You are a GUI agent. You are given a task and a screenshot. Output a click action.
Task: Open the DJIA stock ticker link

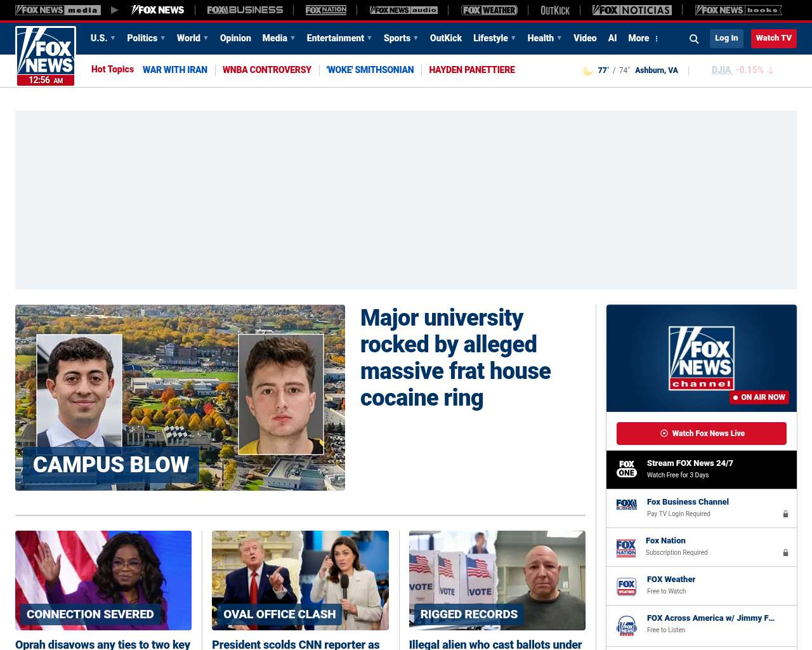point(723,70)
